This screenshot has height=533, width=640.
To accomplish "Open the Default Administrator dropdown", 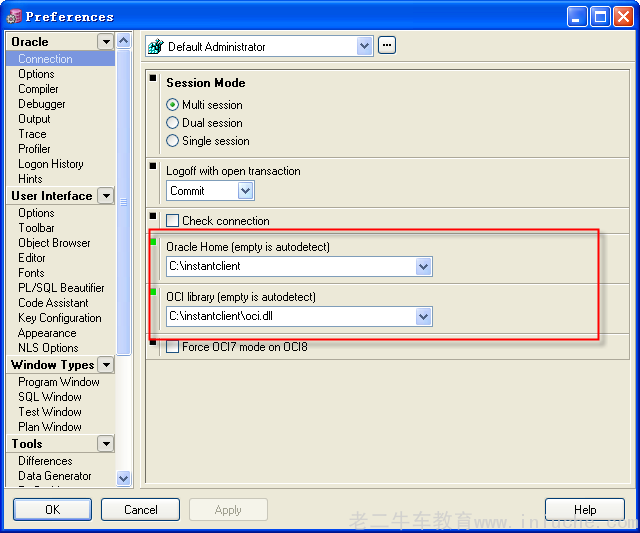I will coord(364,46).
